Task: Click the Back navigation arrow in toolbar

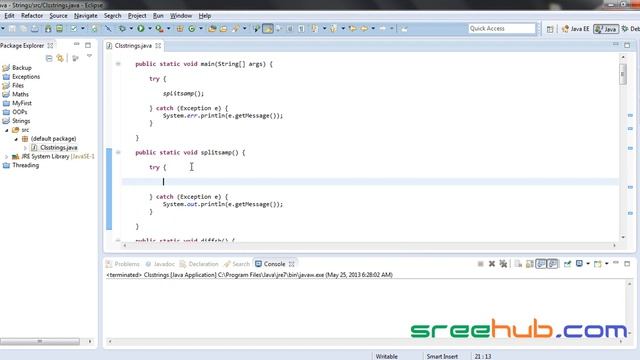Action: [364, 28]
